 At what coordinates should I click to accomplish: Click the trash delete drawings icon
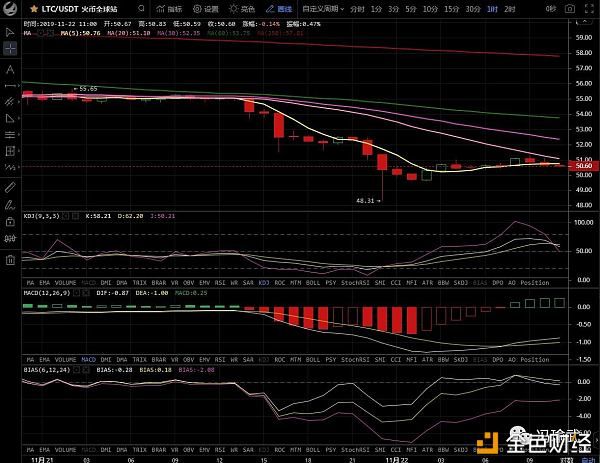10,260
